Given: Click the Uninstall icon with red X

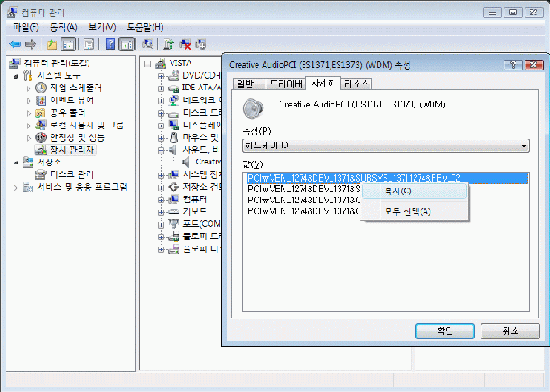Looking at the screenshot, I should pos(185,44).
